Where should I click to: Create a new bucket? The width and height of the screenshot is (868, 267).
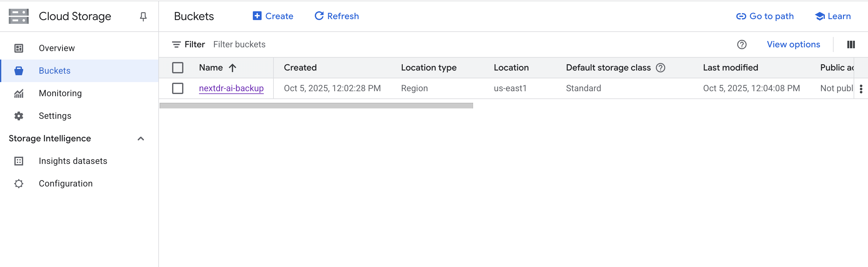pos(273,16)
